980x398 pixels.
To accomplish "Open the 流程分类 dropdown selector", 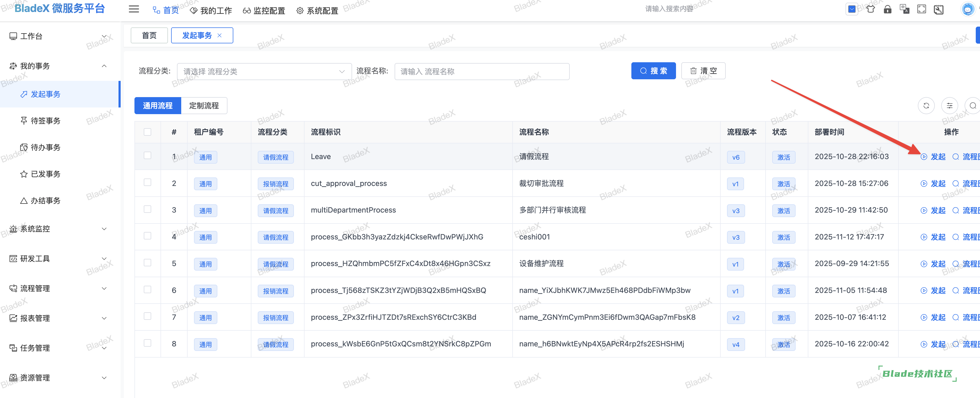I will tap(264, 71).
